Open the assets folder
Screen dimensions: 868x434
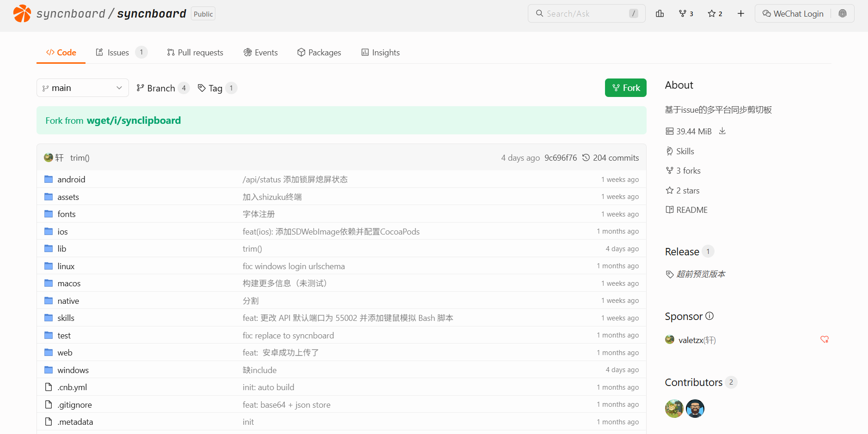coord(68,197)
